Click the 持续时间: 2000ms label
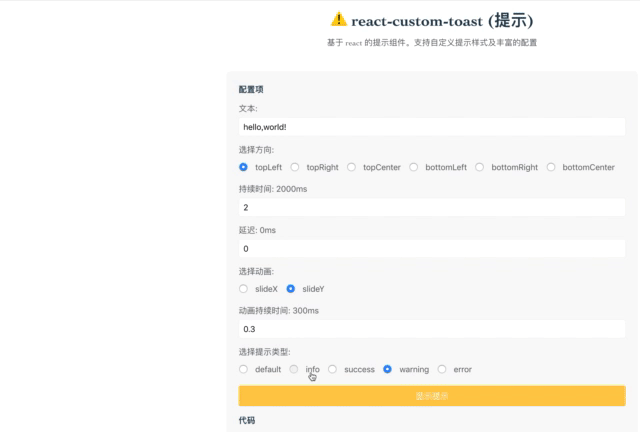The width and height of the screenshot is (640, 432). (273, 189)
